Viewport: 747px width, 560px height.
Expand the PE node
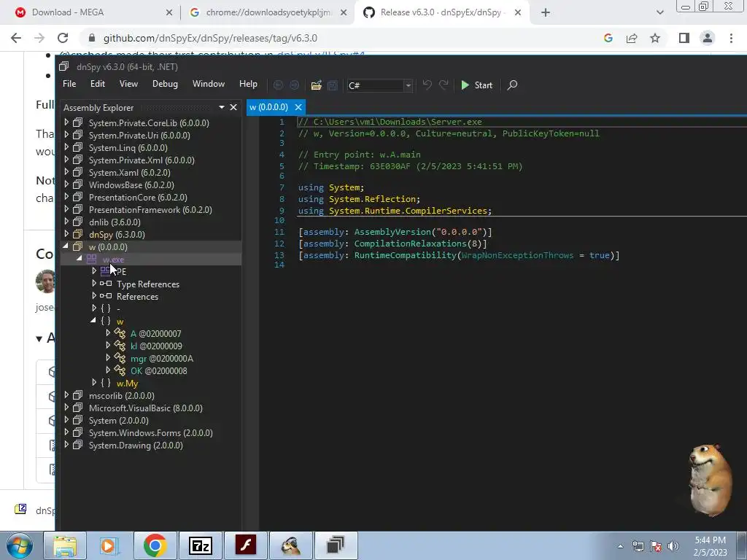point(94,271)
